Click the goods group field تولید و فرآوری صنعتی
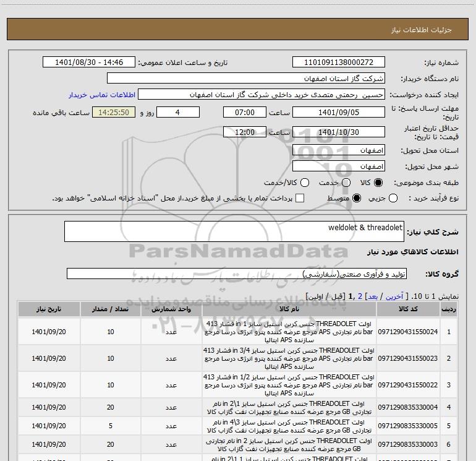This screenshot has width=476, height=461. click(x=237, y=274)
